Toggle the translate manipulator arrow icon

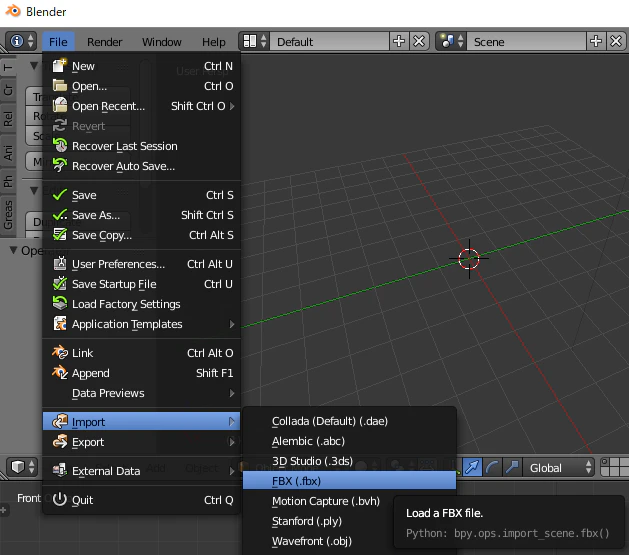click(x=472, y=467)
